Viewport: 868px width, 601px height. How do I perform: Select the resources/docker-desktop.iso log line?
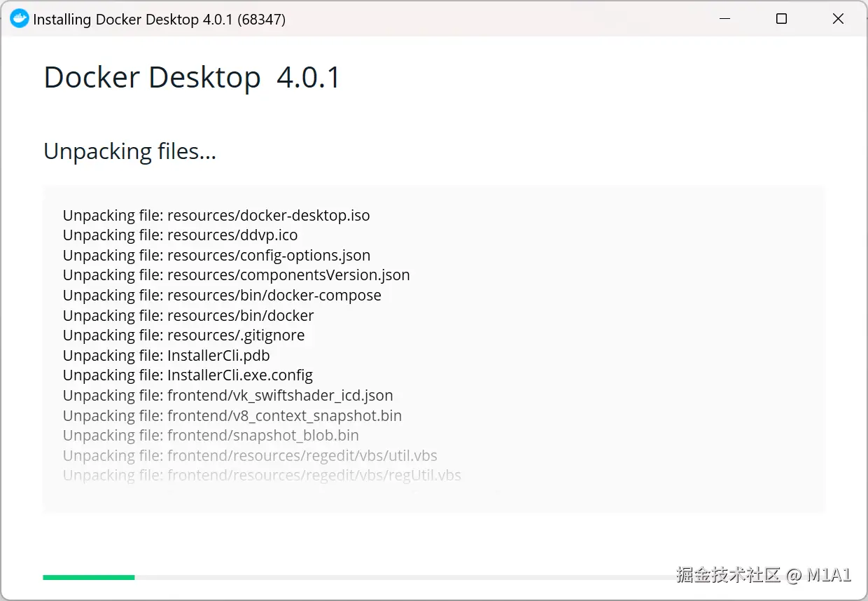[216, 215]
